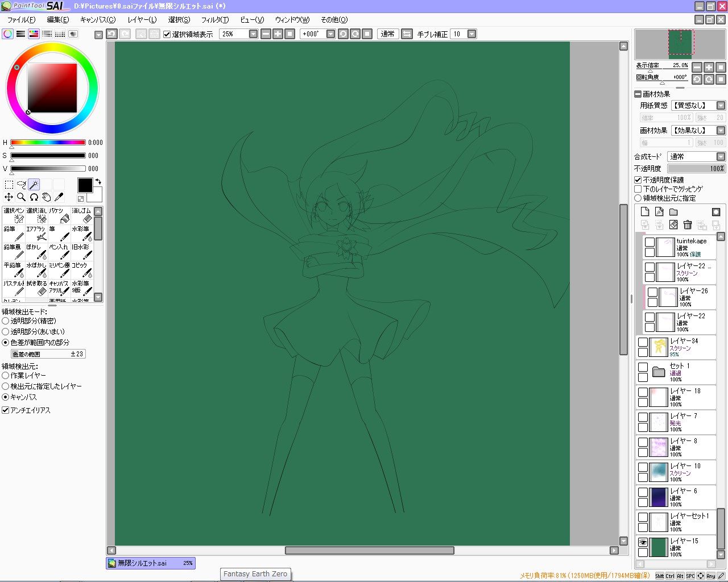
Task: Show the RGB slider panel icon
Action: (21, 34)
